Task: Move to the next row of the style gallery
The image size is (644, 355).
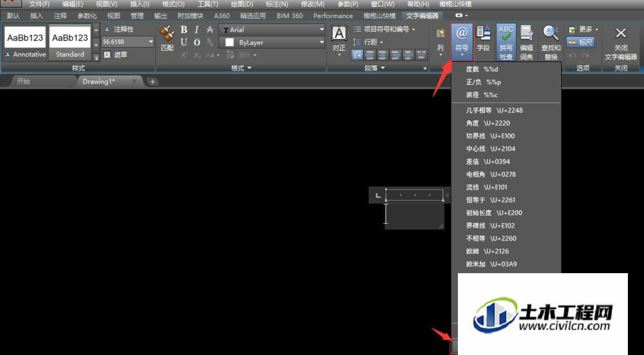Action: (x=96, y=44)
